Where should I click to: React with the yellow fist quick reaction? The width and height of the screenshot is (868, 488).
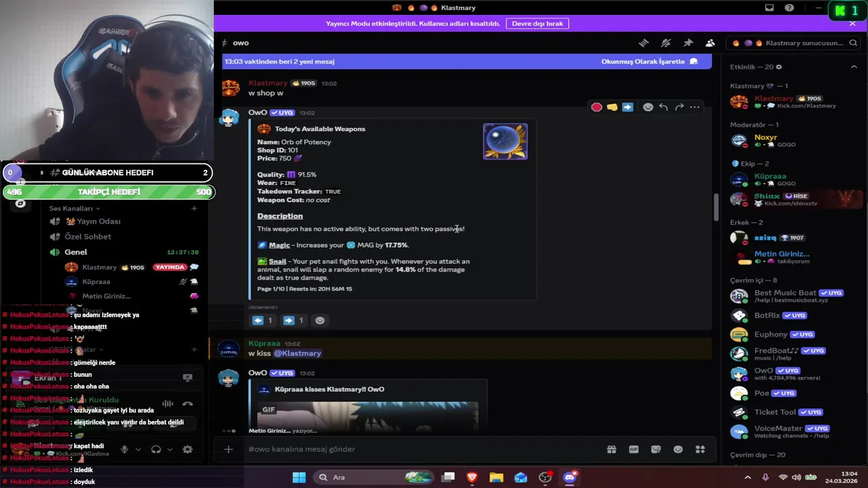tap(612, 107)
